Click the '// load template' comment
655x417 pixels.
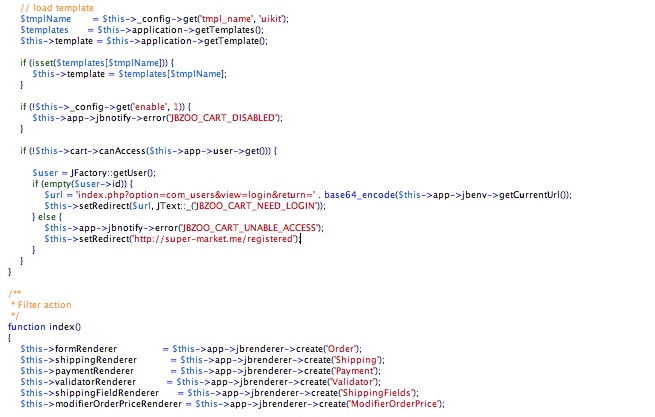pos(57,8)
